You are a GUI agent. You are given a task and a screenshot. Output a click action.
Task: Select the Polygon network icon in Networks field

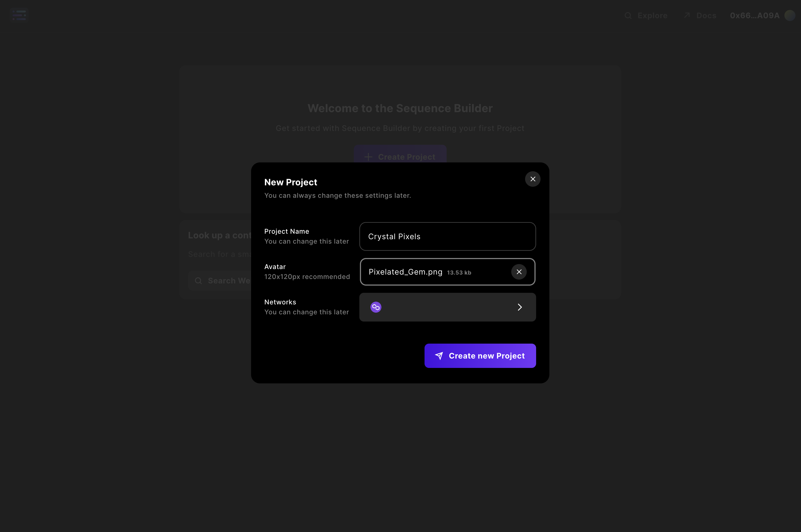click(x=376, y=307)
